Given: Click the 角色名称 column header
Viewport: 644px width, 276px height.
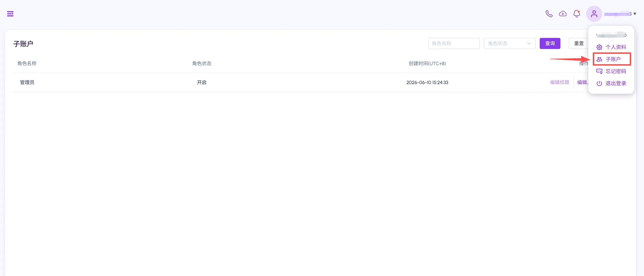Looking at the screenshot, I should coord(27,64).
